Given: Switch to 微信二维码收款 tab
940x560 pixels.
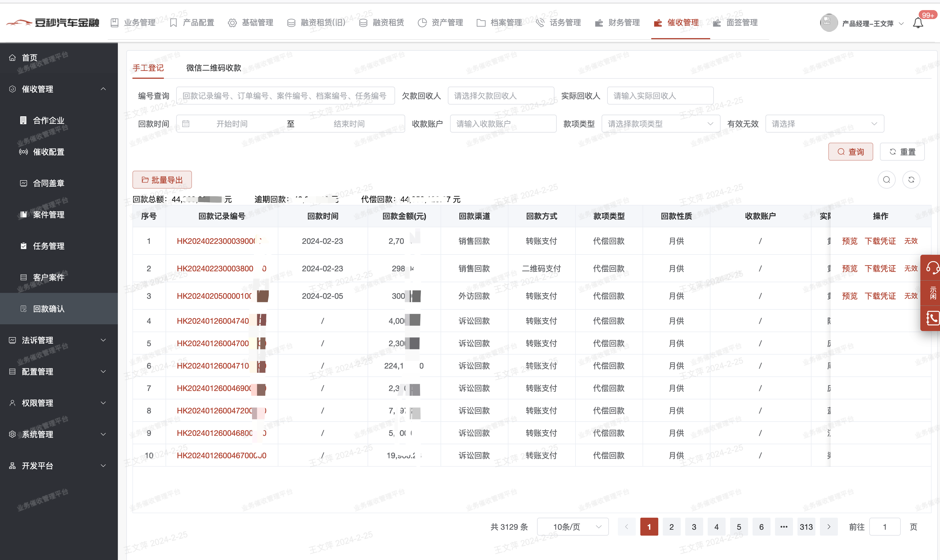Looking at the screenshot, I should pyautogui.click(x=213, y=68).
